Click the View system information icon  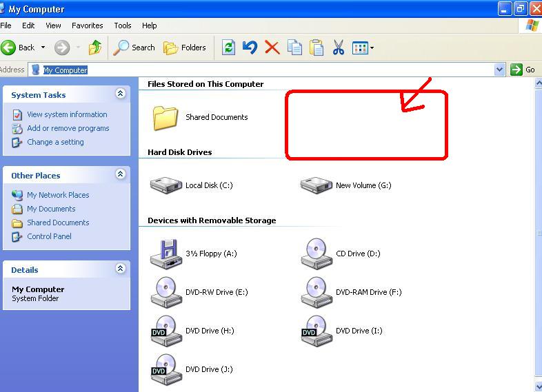point(17,114)
